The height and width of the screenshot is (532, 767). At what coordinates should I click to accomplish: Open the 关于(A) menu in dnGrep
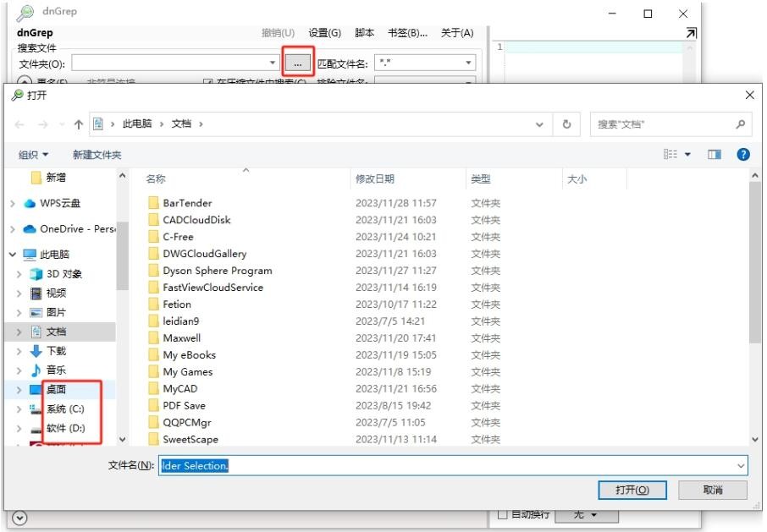[457, 33]
